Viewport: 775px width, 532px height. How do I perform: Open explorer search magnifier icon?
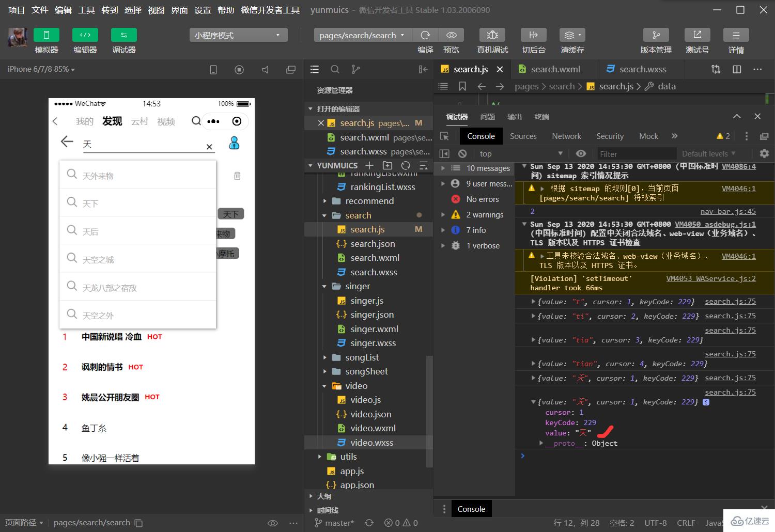click(335, 69)
